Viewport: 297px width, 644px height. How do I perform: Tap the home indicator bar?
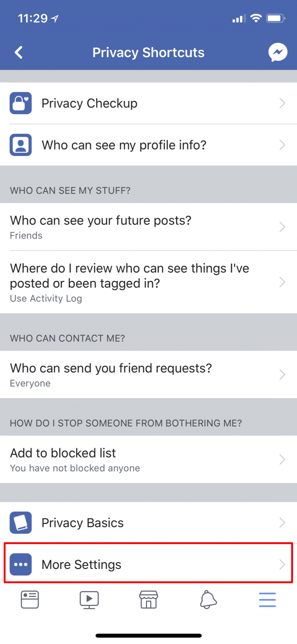click(x=148, y=635)
